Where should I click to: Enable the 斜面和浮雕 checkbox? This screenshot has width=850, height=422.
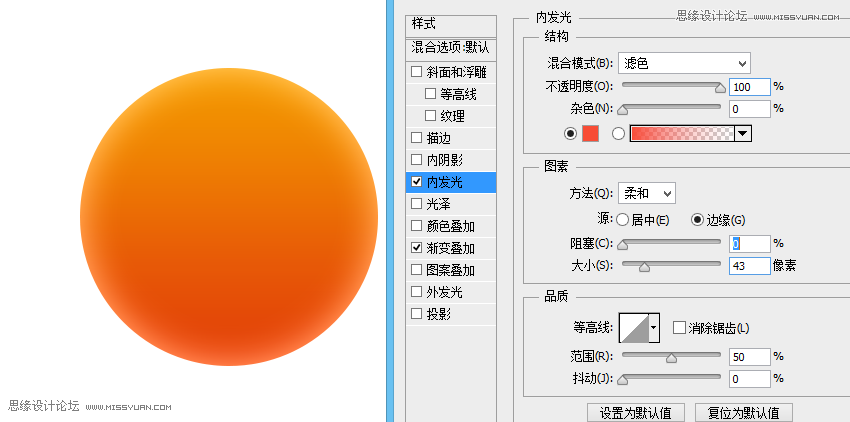(416, 72)
